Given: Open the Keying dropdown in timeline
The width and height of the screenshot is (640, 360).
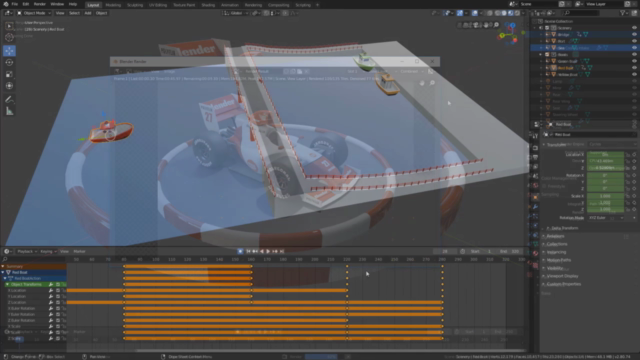Looking at the screenshot, I should tap(48, 251).
